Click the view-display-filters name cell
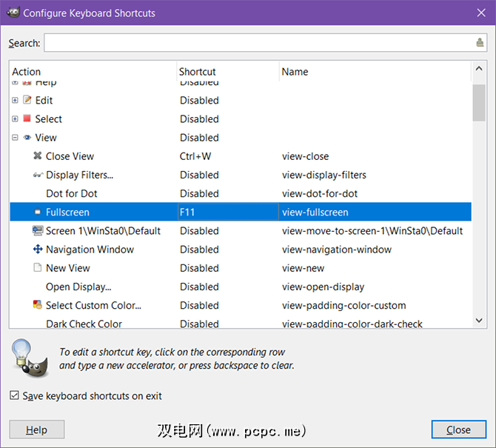Screen dimensions: 496x448 pyautogui.click(x=324, y=175)
